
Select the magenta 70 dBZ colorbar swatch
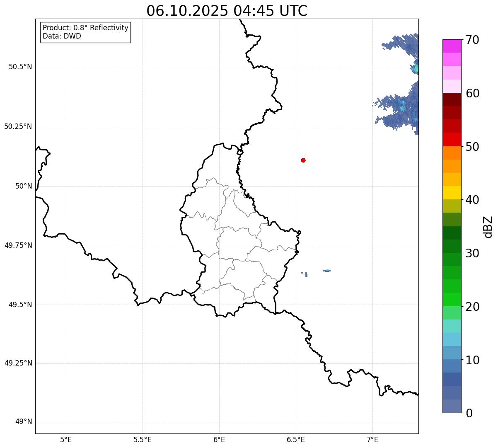point(452,46)
